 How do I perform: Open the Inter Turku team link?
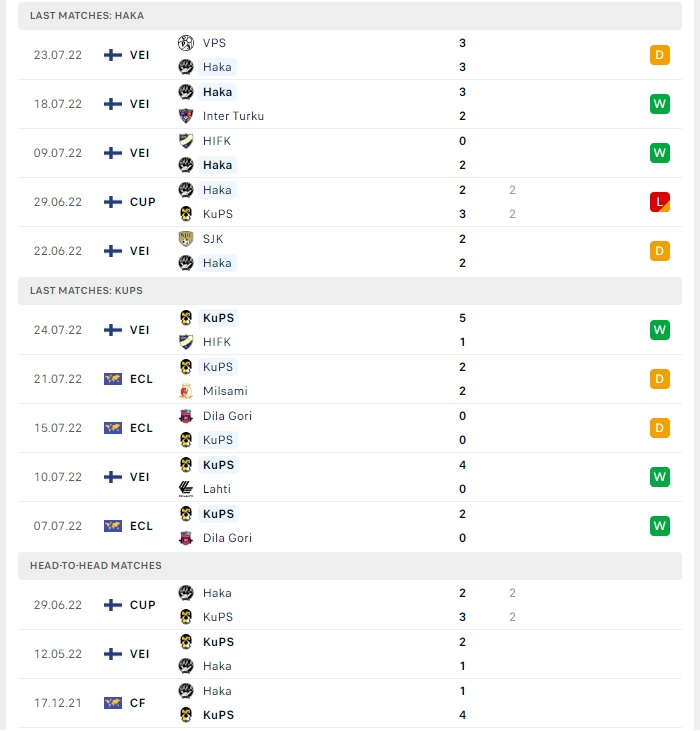(233, 116)
